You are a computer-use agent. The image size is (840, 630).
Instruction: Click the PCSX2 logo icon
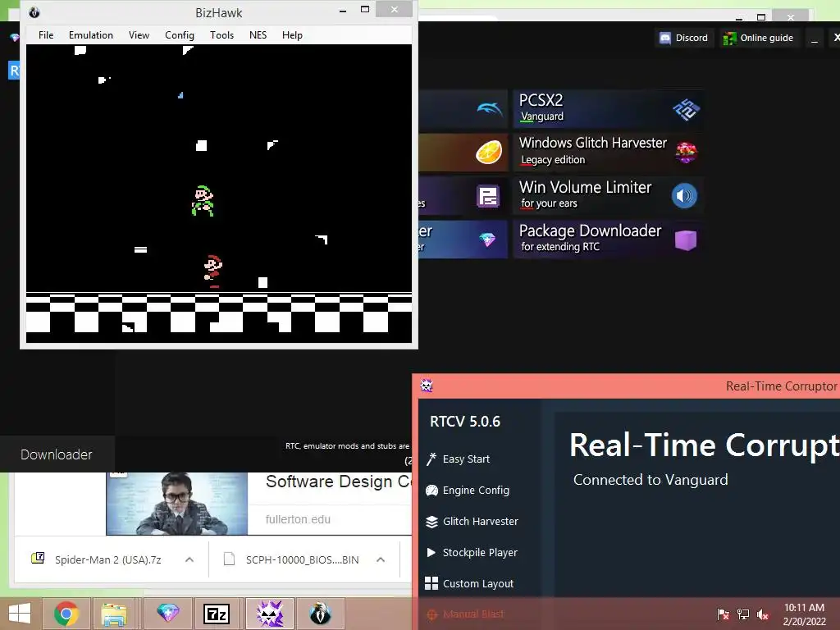click(x=686, y=110)
